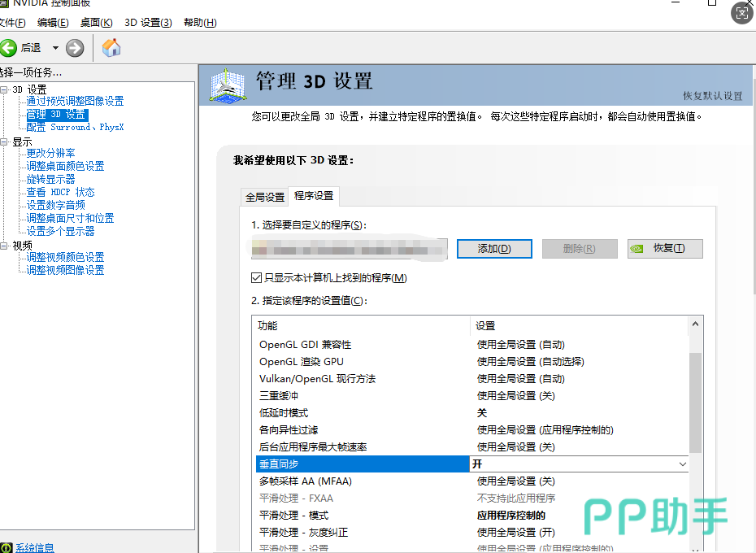
Task: Click the Forward arrow icon in toolbar
Action: tap(75, 48)
